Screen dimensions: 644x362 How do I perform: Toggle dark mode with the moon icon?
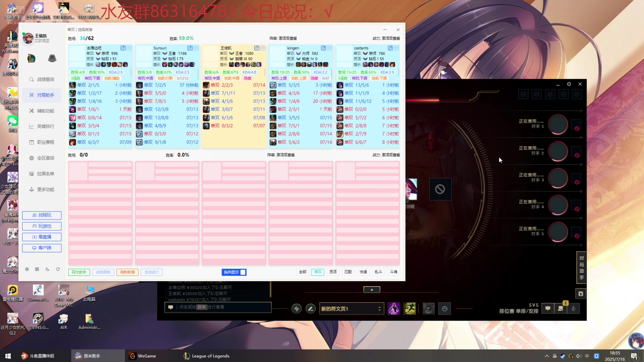click(47, 269)
